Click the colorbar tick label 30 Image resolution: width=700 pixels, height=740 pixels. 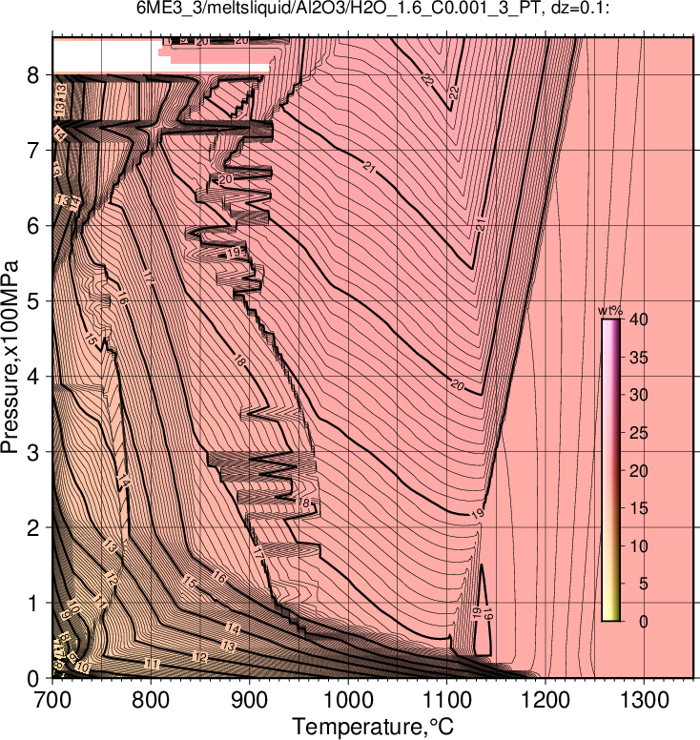[x=638, y=395]
